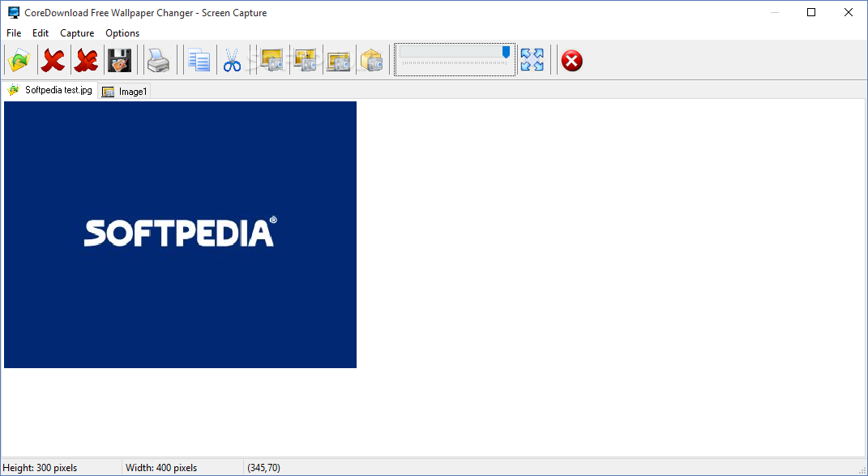Image resolution: width=868 pixels, height=476 pixels.
Task: Click the middle of the zoom slider track
Action: (x=455, y=52)
